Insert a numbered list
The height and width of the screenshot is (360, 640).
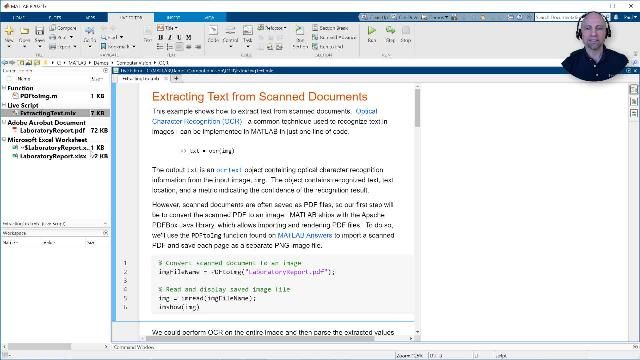tap(169, 47)
